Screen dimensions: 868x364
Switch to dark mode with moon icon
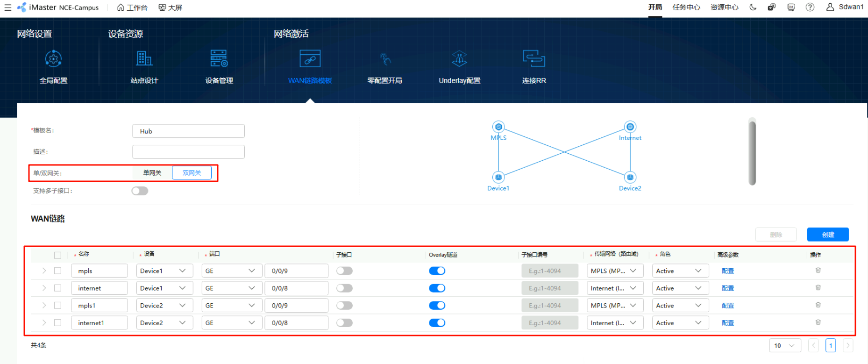coord(753,7)
